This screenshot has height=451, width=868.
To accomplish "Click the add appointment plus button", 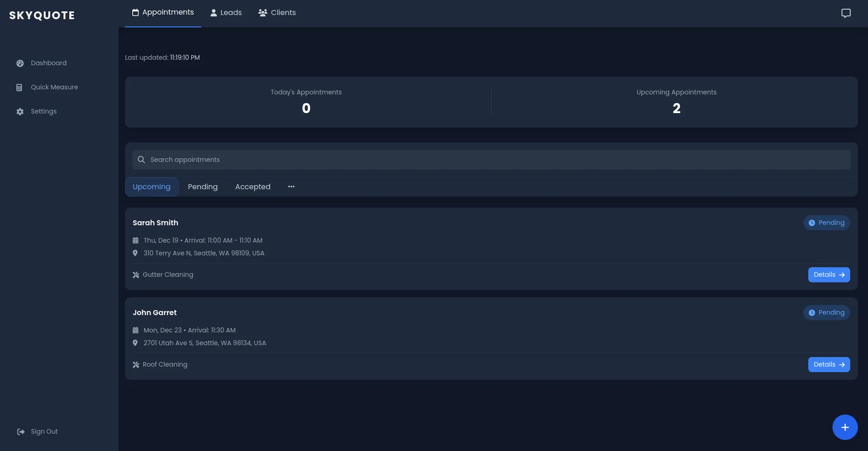I will coord(845,427).
